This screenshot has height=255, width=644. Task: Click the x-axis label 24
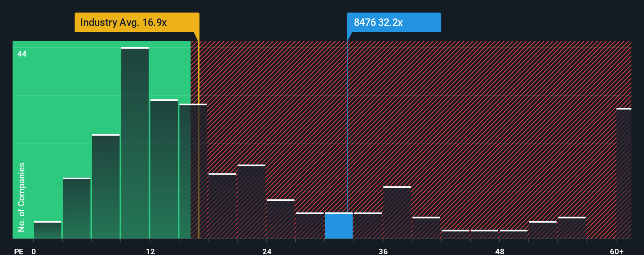(x=267, y=251)
